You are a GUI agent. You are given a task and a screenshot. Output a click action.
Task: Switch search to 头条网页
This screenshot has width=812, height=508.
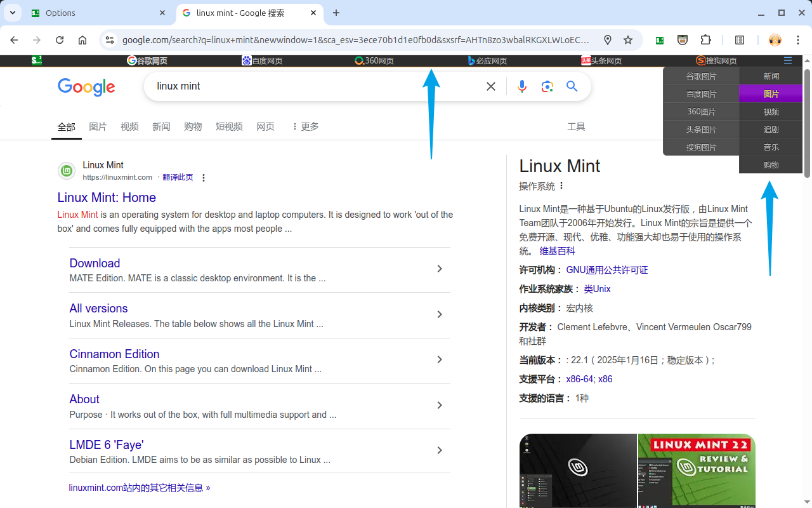point(601,61)
